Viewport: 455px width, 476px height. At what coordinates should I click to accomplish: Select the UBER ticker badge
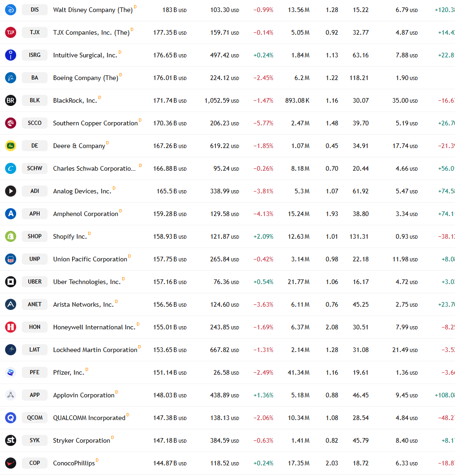35,282
